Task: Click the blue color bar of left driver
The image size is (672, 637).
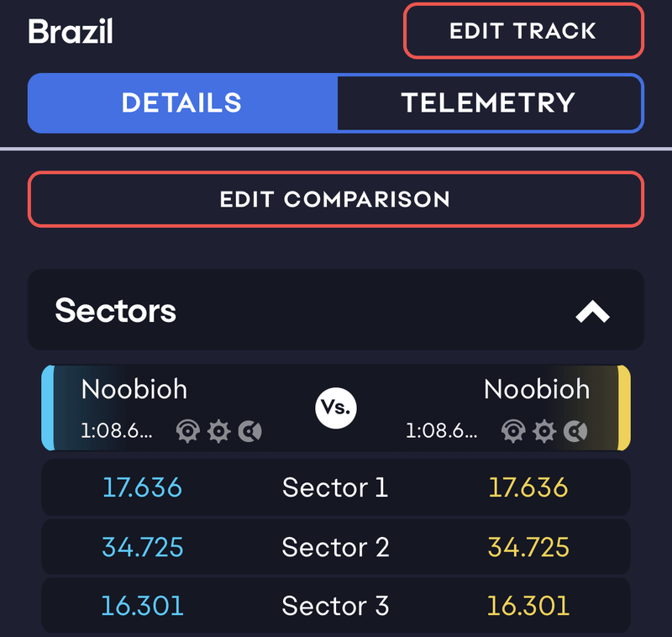Action: click(x=48, y=408)
